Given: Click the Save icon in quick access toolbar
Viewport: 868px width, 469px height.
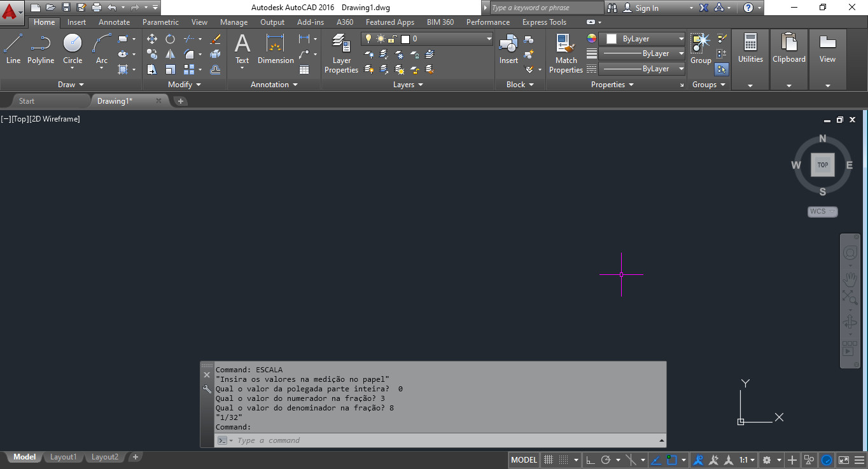Looking at the screenshot, I should (66, 8).
